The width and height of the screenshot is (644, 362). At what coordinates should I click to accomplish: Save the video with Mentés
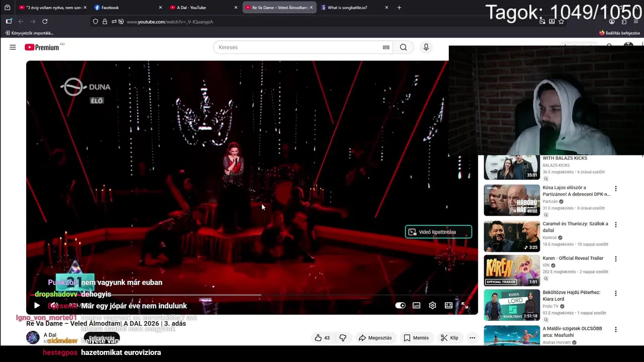pyautogui.click(x=417, y=338)
